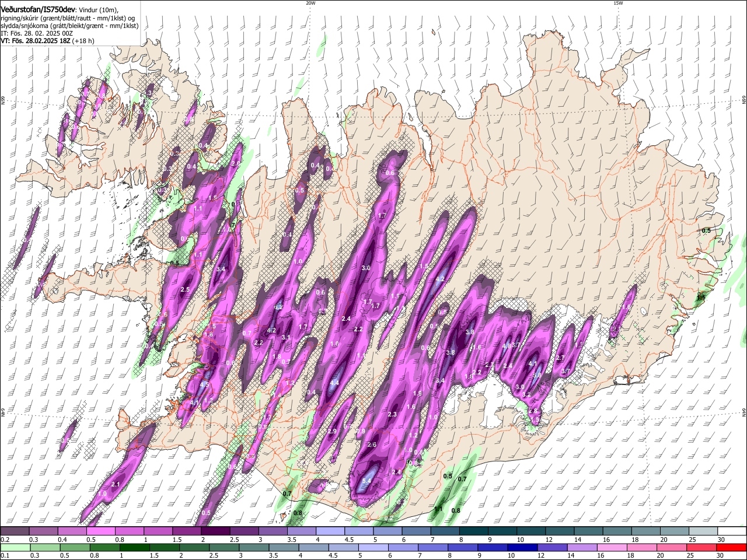Click the "VT: Fös. 28.02.2025 18Z" valid time

[36, 41]
